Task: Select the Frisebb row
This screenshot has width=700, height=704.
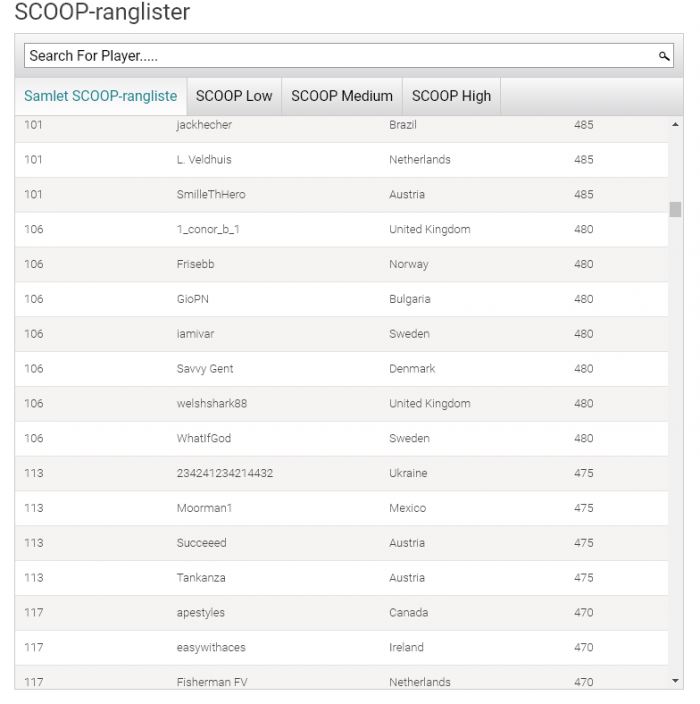Action: click(195, 265)
